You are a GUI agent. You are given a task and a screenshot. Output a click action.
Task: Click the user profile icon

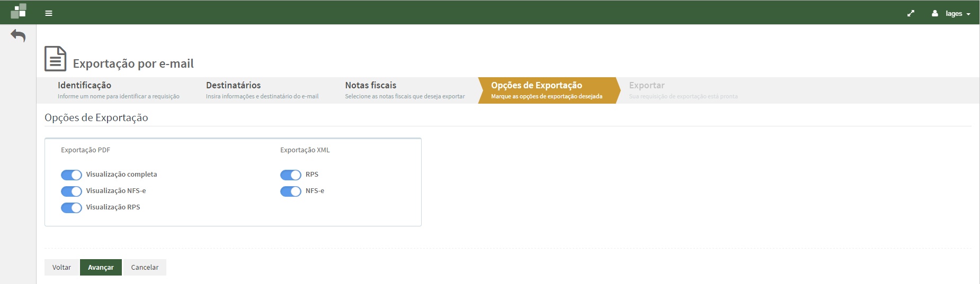(x=935, y=13)
